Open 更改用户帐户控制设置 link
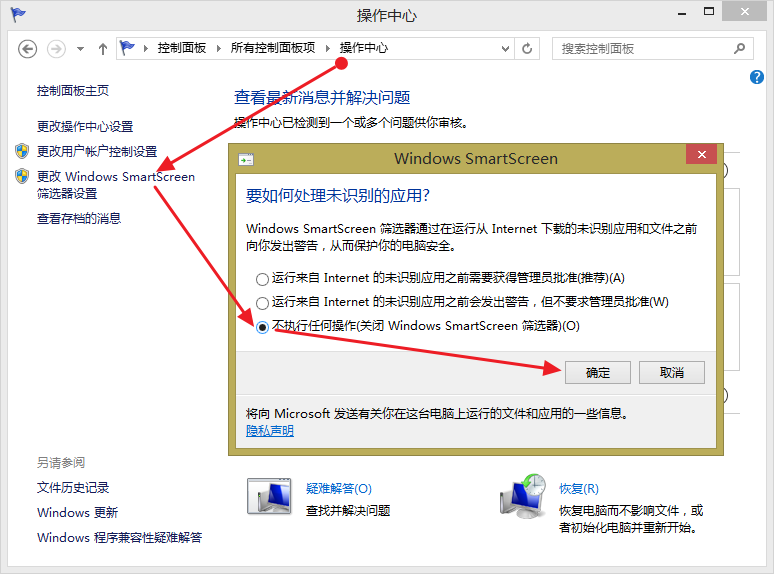Image resolution: width=774 pixels, height=574 pixels. coord(97,152)
